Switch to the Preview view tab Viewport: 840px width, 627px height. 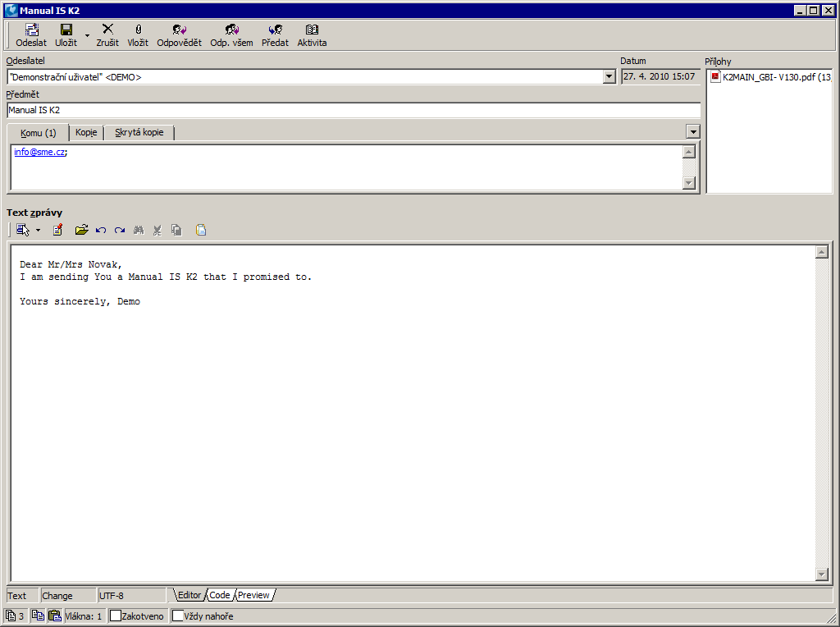(254, 595)
